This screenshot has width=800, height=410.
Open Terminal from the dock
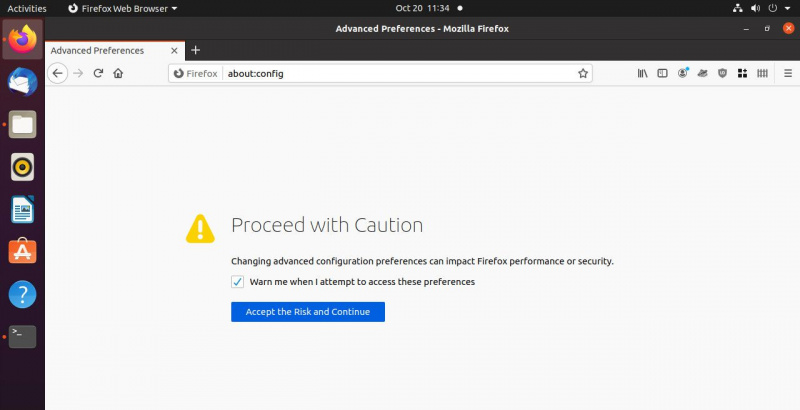coord(22,337)
